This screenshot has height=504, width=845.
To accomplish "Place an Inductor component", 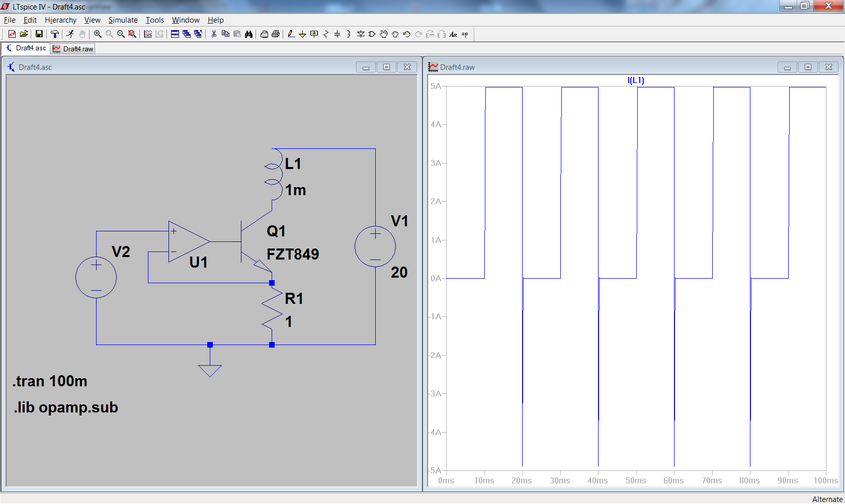I will pos(349,34).
